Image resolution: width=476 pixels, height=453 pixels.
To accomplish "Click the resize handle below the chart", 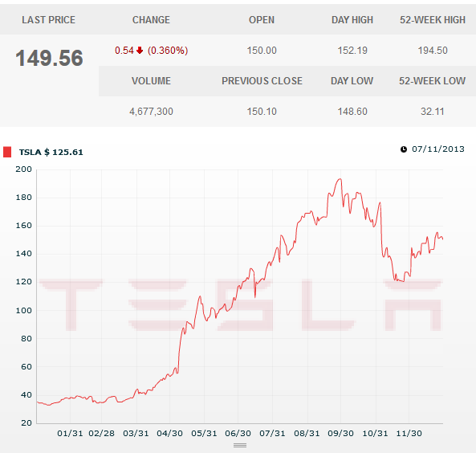I will tap(240, 446).
